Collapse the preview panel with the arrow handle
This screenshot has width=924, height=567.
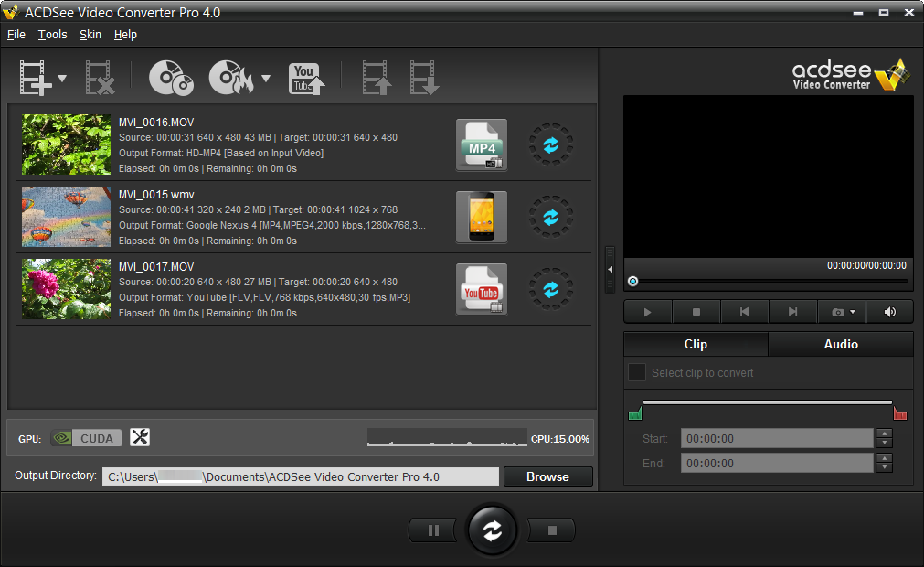(x=610, y=270)
